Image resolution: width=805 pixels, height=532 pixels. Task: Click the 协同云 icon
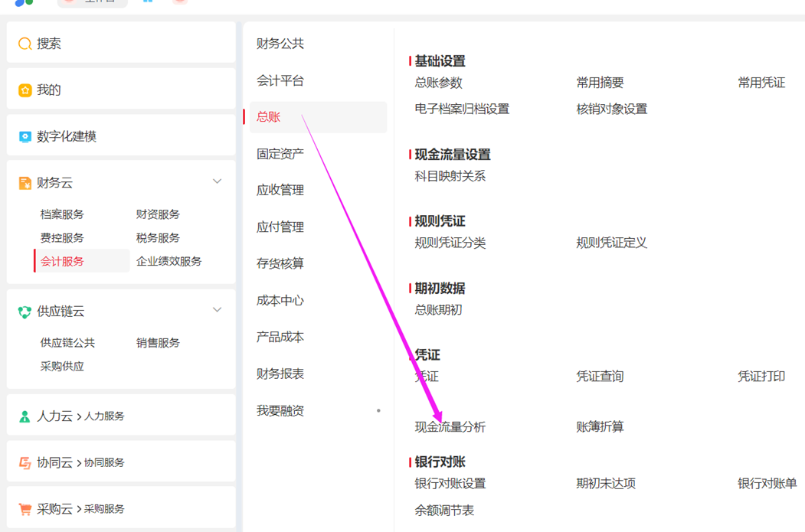25,463
